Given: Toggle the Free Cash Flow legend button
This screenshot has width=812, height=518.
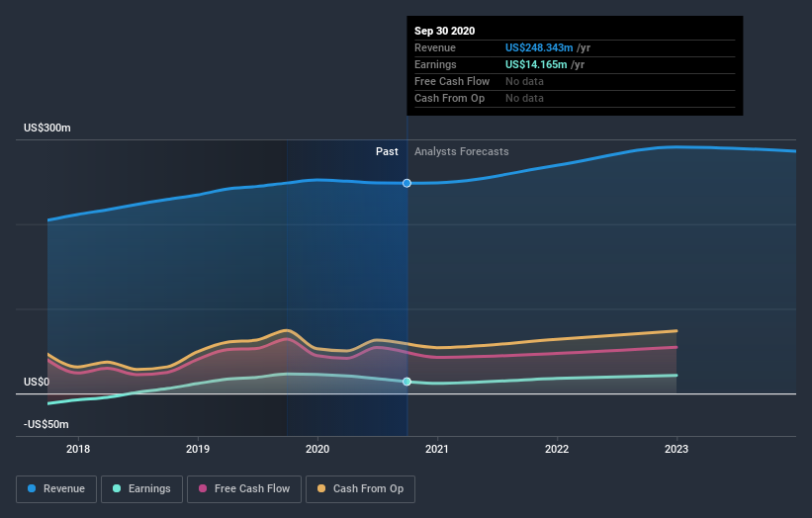Looking at the screenshot, I should click(244, 489).
